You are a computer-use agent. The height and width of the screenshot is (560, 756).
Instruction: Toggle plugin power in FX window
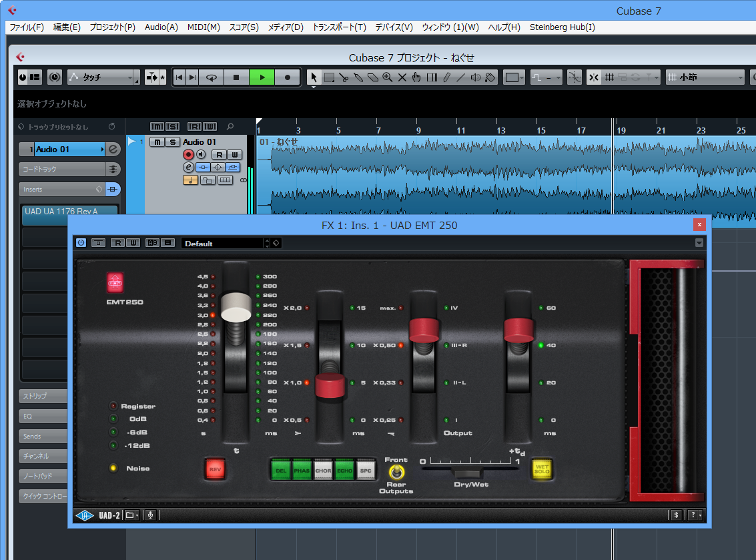click(81, 242)
